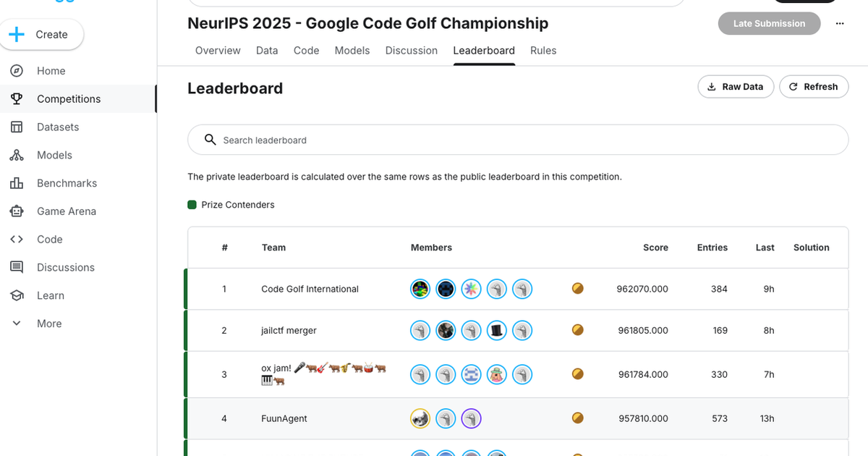This screenshot has width=868, height=456.
Task: Open the three-dot competition options menu
Action: point(840,23)
